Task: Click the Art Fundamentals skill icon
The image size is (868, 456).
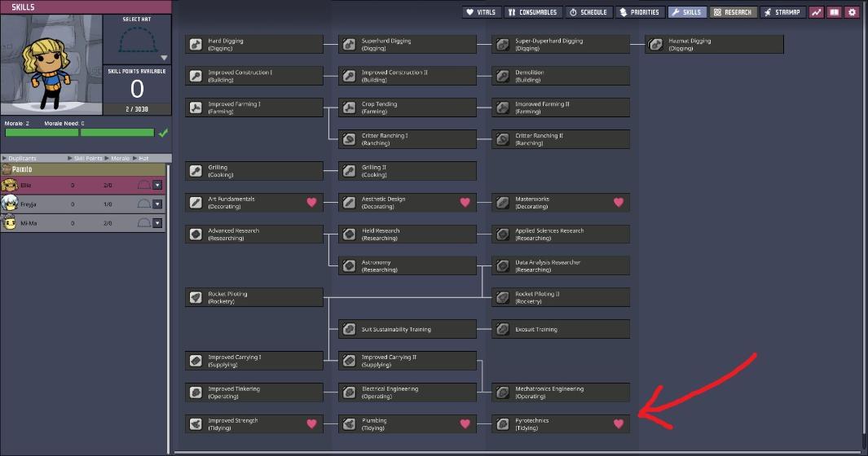Action: click(196, 203)
